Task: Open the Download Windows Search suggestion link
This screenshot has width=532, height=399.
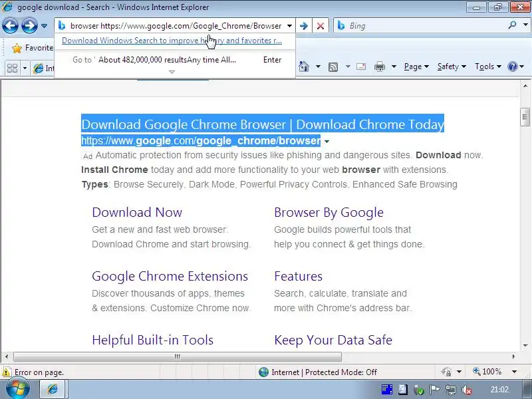Action: 172,41
